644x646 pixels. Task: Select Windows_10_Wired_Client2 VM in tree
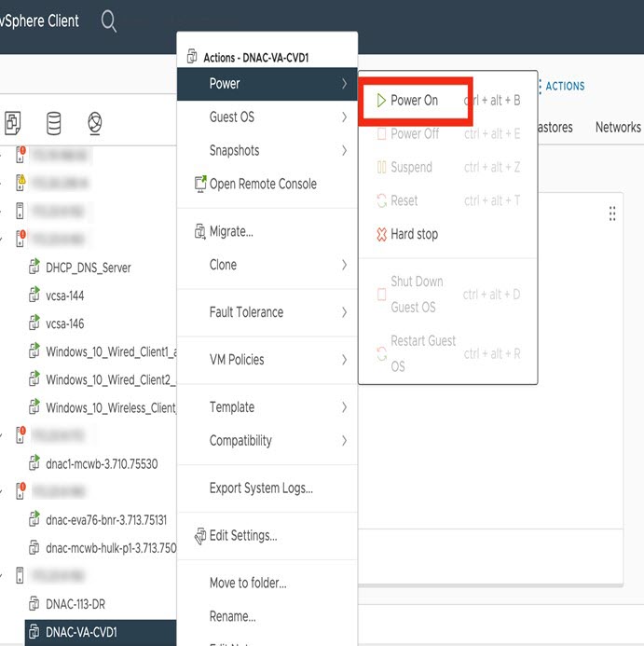(x=110, y=379)
